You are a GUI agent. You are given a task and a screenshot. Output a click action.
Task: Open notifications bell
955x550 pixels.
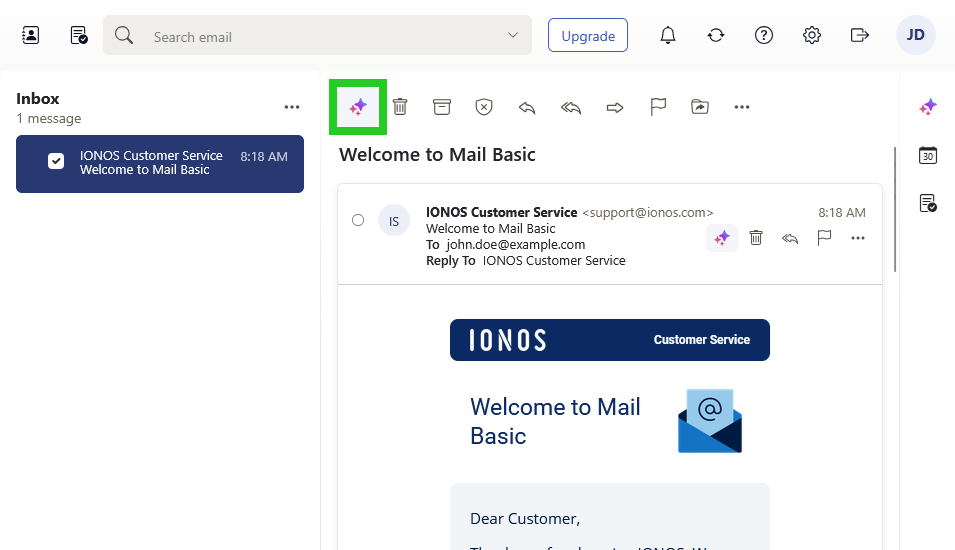tap(668, 35)
